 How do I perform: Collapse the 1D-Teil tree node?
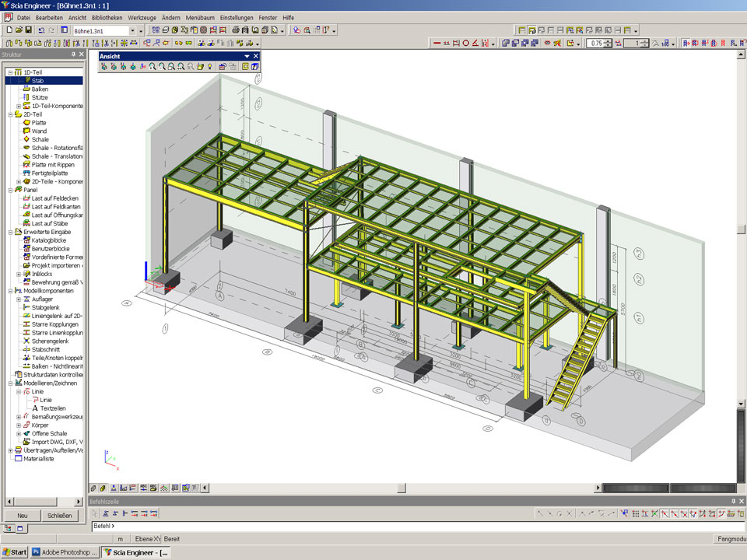(x=10, y=72)
